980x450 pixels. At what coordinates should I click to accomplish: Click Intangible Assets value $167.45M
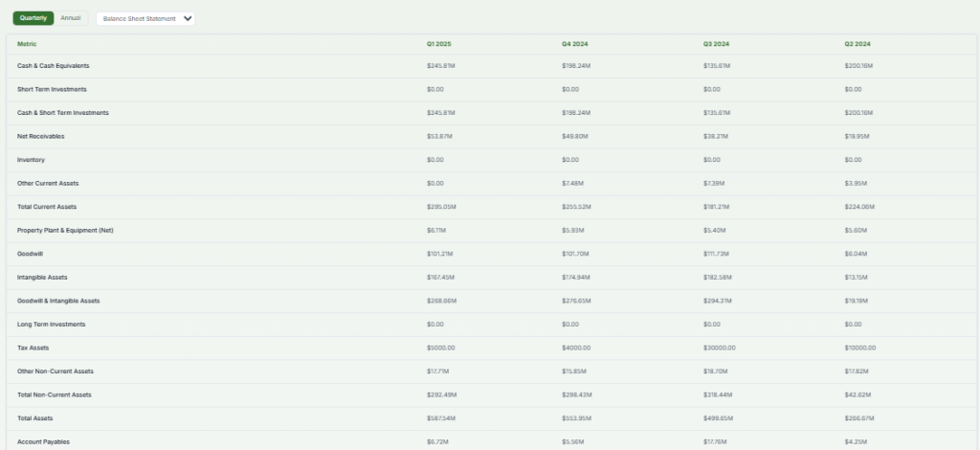point(440,278)
